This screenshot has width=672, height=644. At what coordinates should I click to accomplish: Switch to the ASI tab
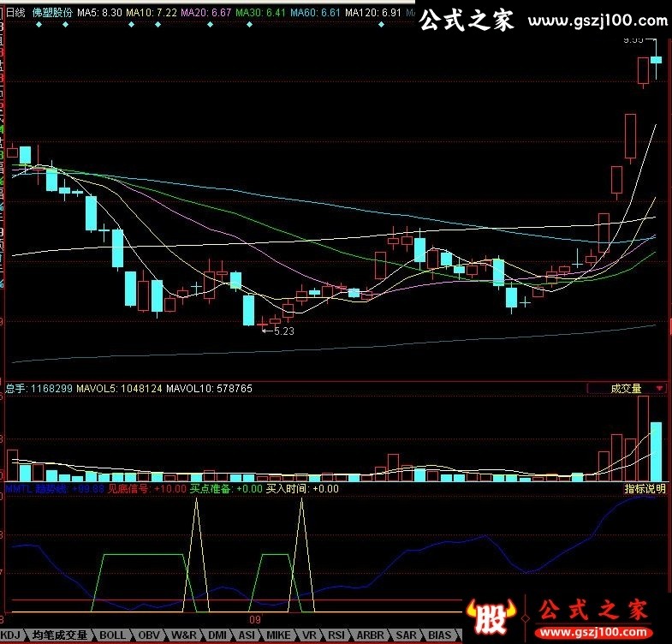tap(247, 635)
